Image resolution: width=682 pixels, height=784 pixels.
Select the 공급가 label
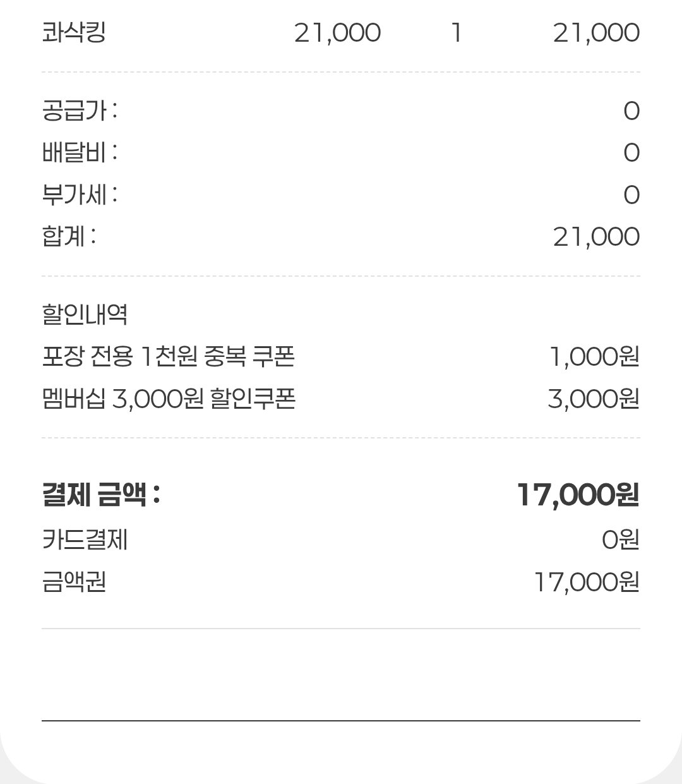79,111
